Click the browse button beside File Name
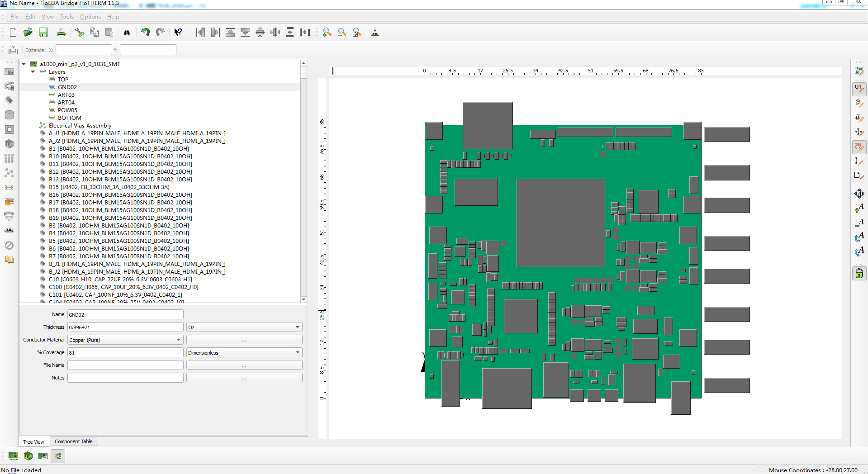 [x=244, y=365]
